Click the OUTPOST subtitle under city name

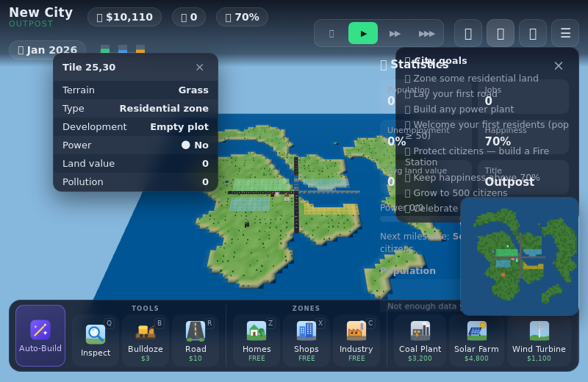click(x=31, y=24)
